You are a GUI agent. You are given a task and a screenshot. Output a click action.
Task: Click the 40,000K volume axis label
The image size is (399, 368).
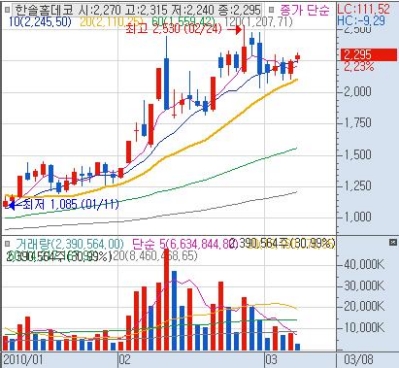(365, 265)
